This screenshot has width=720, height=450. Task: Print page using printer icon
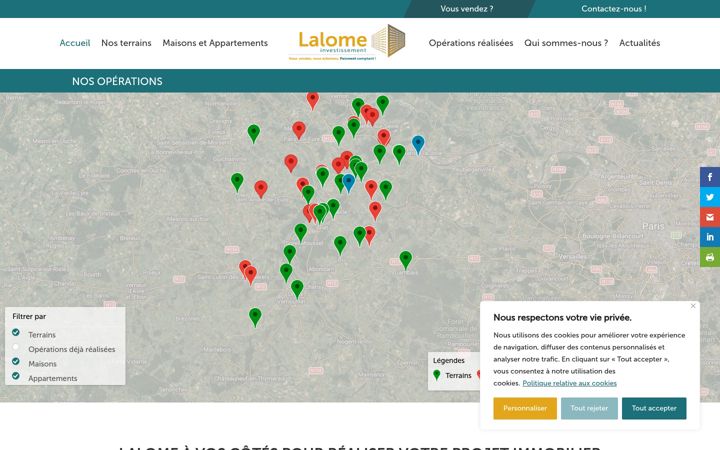click(x=710, y=257)
